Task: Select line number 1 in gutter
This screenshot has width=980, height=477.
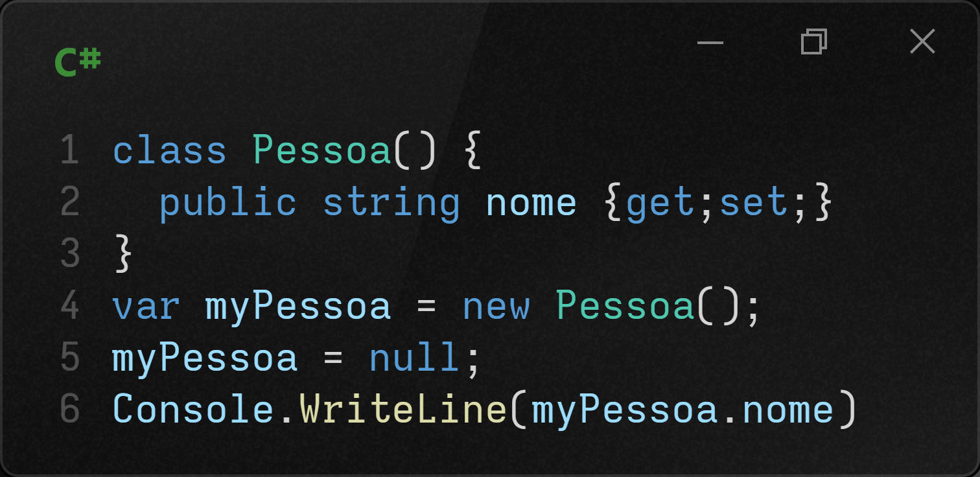Action: tap(69, 150)
